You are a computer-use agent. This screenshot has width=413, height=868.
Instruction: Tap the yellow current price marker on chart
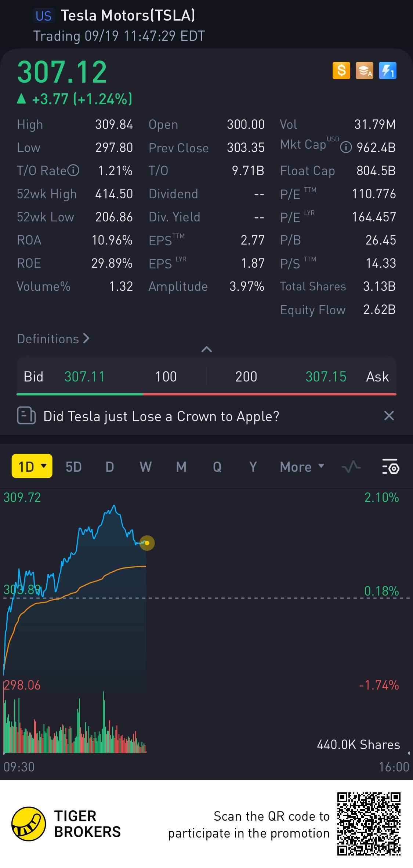tap(147, 543)
